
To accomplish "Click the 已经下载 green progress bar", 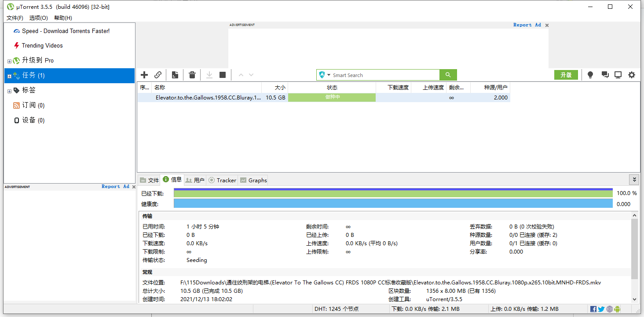I will 393,193.
